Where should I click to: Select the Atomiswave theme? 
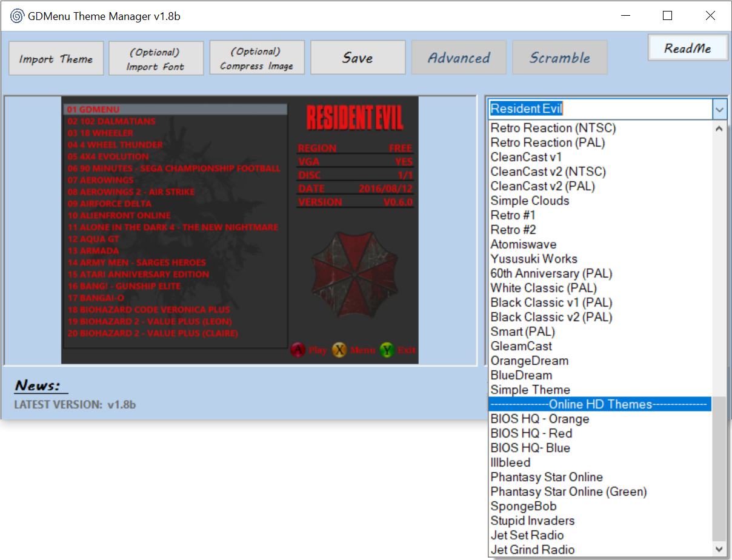tap(600, 244)
